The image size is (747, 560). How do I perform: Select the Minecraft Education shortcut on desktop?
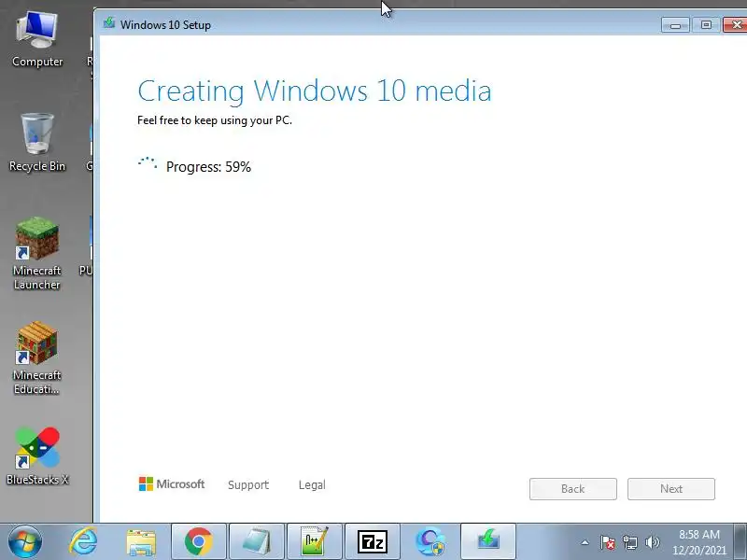click(x=37, y=358)
